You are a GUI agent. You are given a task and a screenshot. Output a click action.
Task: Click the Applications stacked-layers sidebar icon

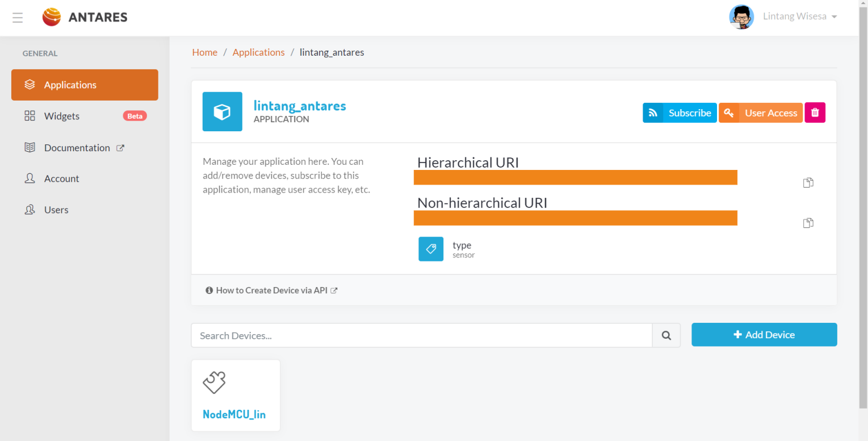pyautogui.click(x=30, y=84)
